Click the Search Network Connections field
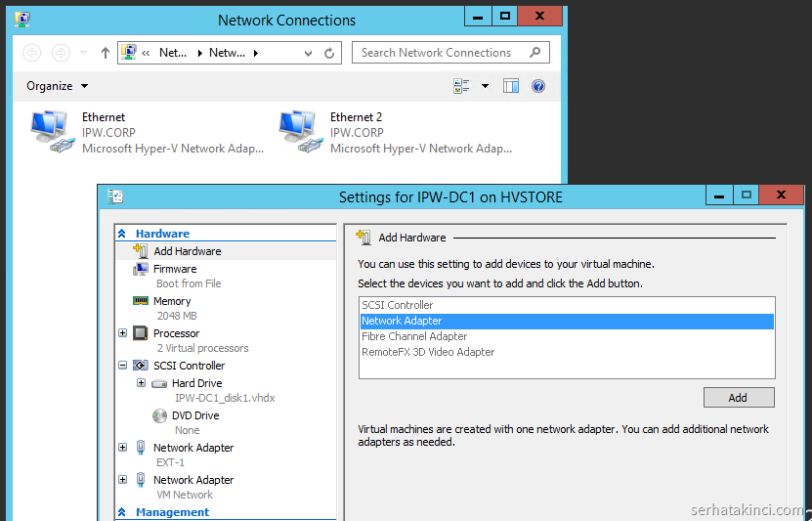 pyautogui.click(x=450, y=53)
